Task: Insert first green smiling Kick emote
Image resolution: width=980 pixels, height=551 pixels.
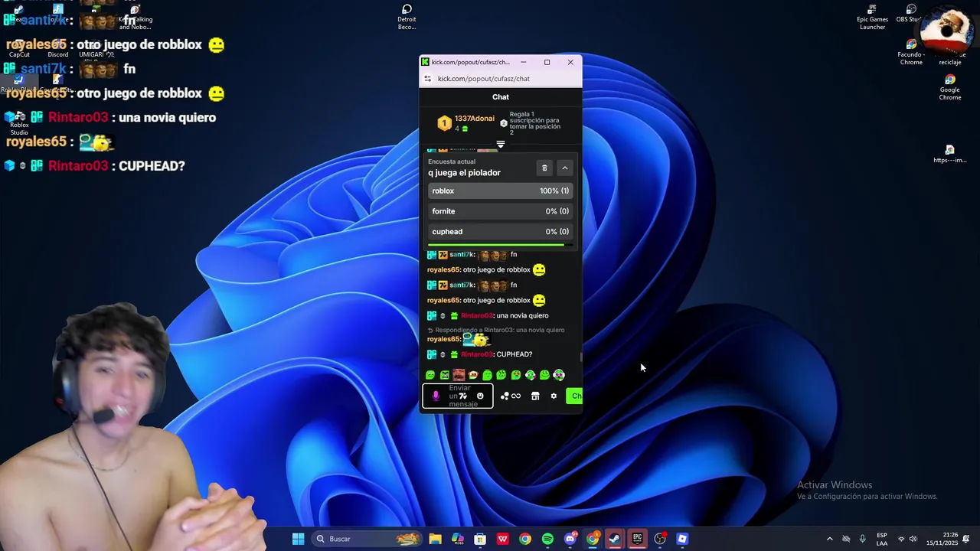Action: 430,375
